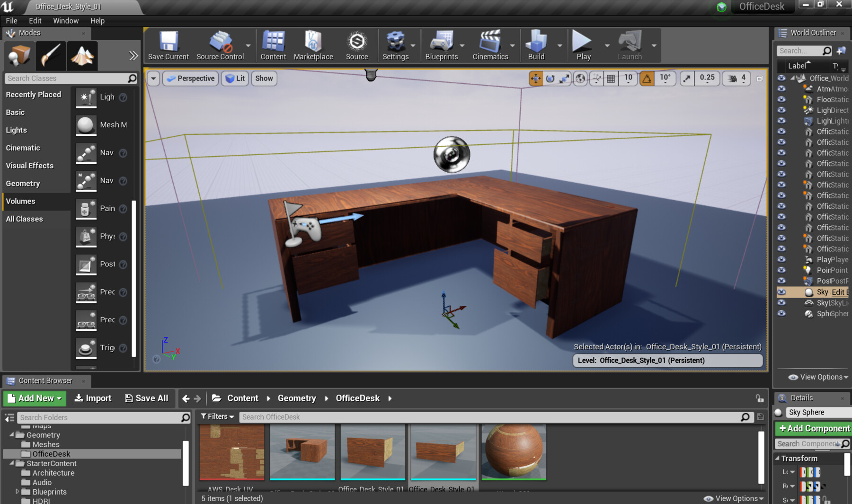Toggle rotation snapping in the viewport

(647, 79)
